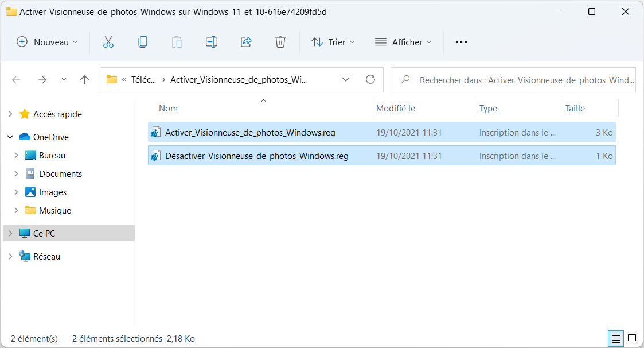The image size is (644, 348).
Task: Click the folder icon in title bar
Action: coord(11,11)
